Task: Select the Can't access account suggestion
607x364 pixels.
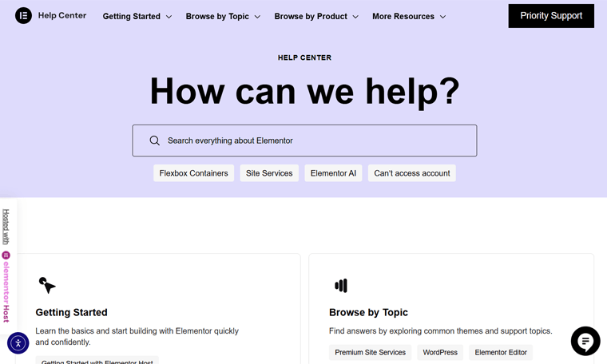Action: coord(412,173)
